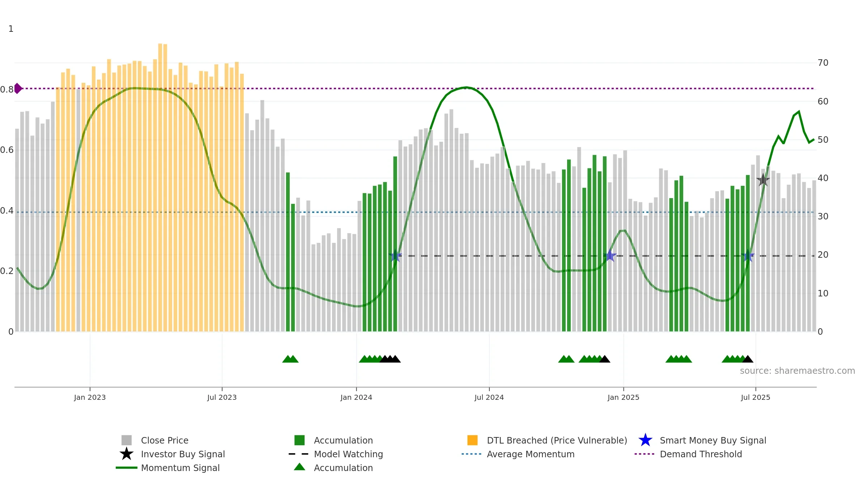The image size is (868, 488).
Task: Click the Investor Buy Signal legend star
Action: 127,454
